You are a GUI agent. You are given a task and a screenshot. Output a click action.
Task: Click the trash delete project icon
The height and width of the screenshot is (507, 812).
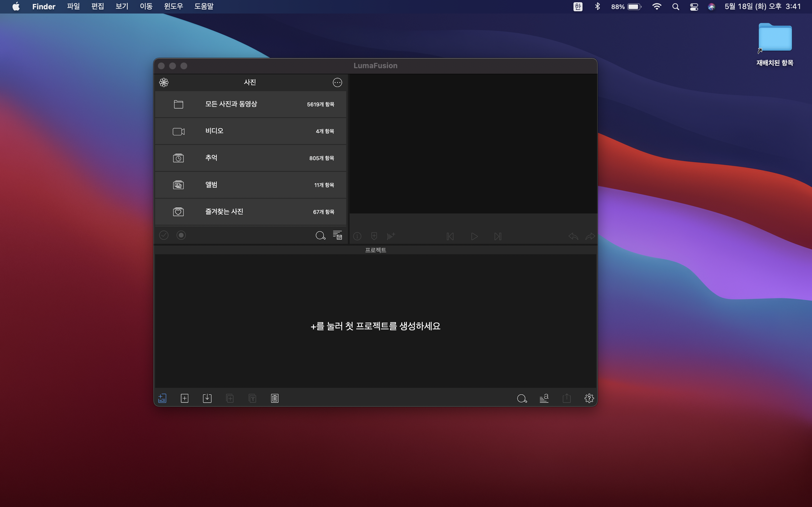[x=275, y=398]
